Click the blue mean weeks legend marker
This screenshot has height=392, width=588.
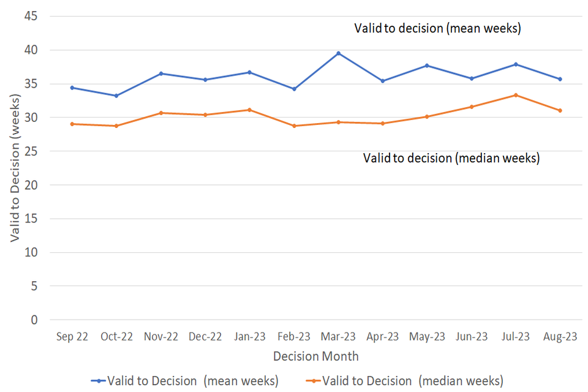pyautogui.click(x=97, y=380)
